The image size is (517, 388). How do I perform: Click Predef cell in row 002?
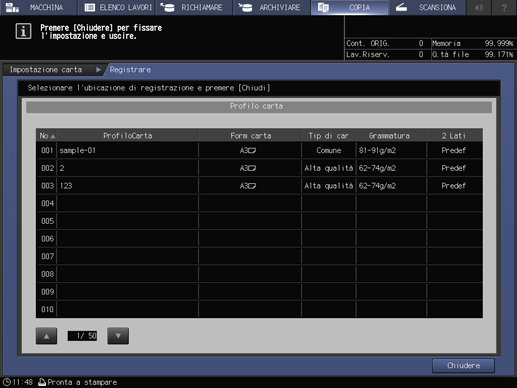click(x=455, y=168)
